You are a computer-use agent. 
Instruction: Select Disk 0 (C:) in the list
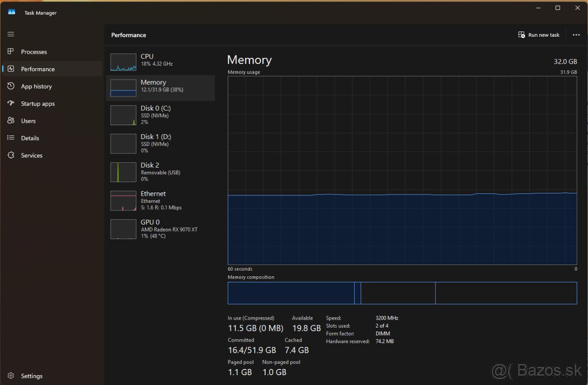click(x=157, y=115)
